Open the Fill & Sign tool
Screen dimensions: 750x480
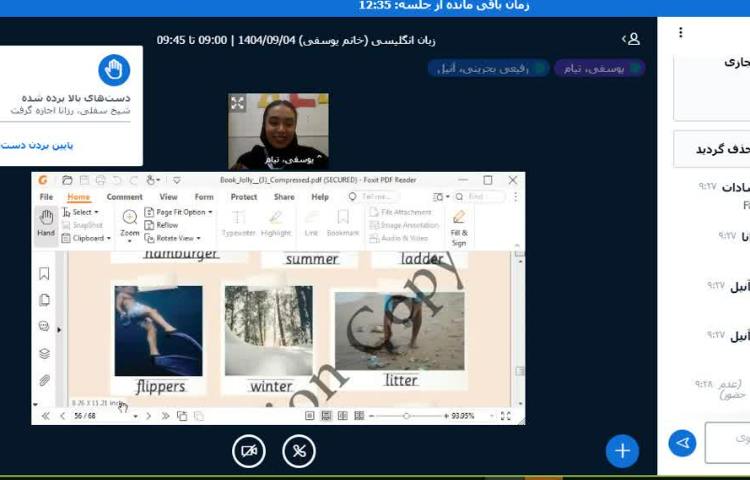click(x=459, y=229)
